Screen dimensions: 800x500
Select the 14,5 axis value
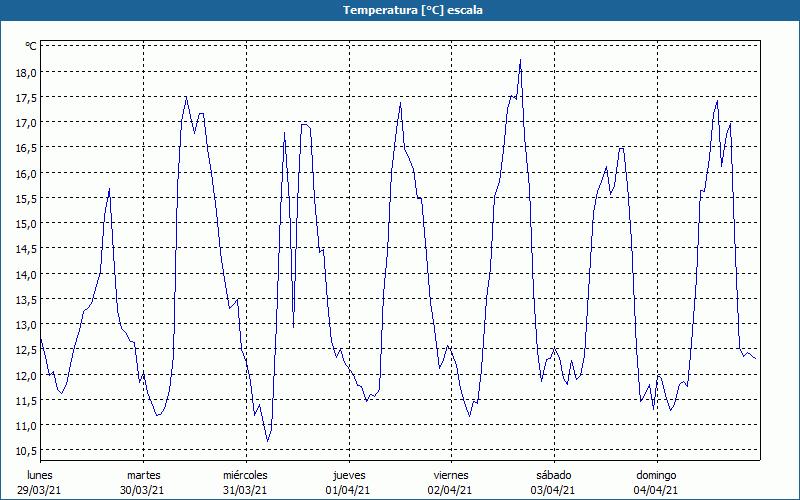pyautogui.click(x=26, y=249)
